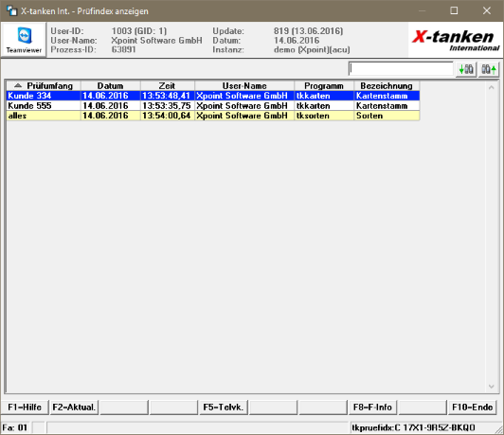Click search upward binoculars icon
The height and width of the screenshot is (435, 504).
[x=489, y=69]
